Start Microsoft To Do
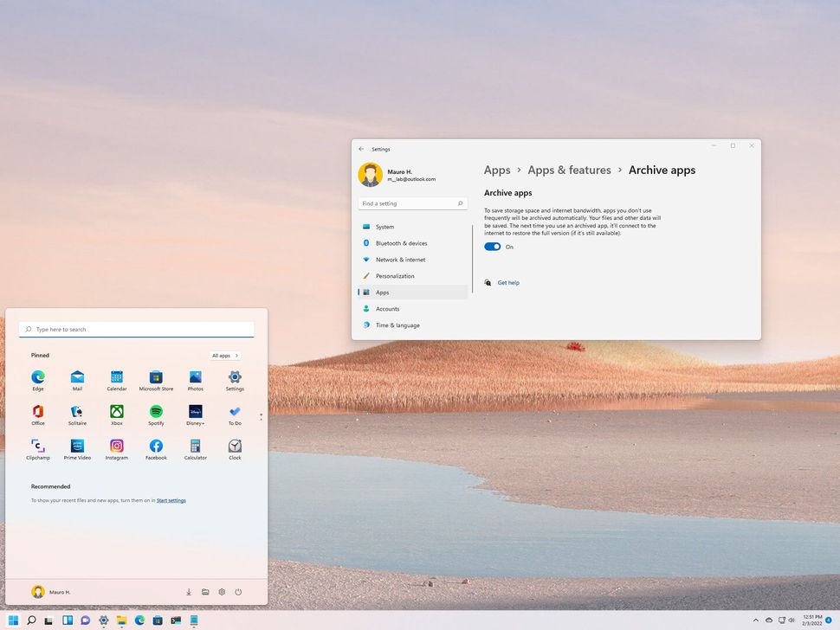The height and width of the screenshot is (630, 840). [x=235, y=414]
